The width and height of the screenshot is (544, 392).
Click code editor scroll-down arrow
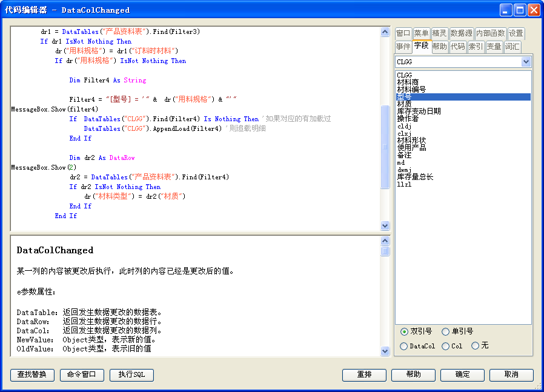click(385, 226)
